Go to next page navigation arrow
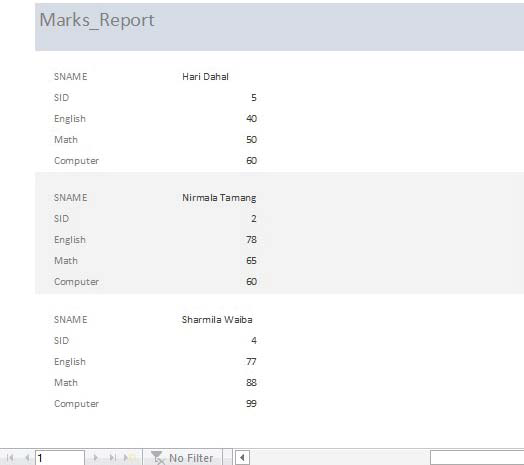Viewport: 524px width, 465px height. pos(96,458)
